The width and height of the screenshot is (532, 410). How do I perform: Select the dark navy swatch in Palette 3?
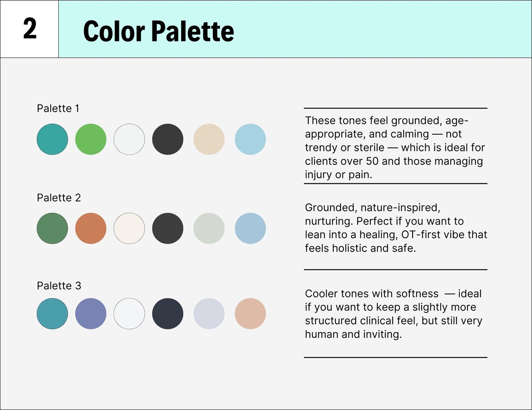168,314
